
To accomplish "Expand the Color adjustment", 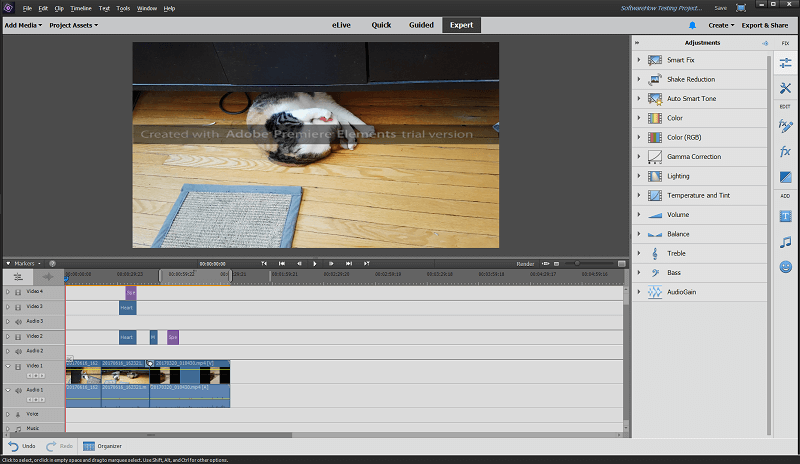I will coord(639,118).
